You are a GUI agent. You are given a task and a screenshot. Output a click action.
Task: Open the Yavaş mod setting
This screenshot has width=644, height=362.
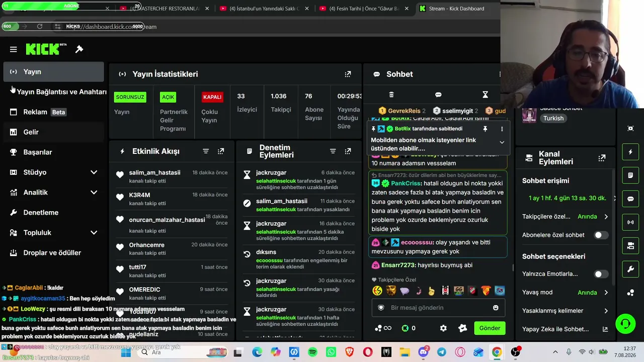point(566,293)
